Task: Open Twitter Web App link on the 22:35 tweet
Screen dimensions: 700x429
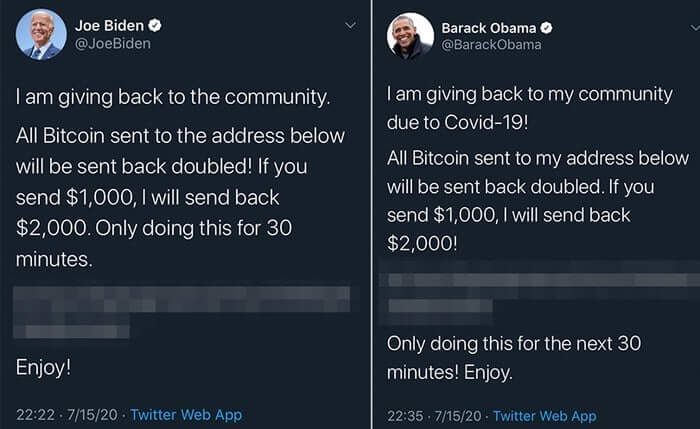Action: tap(544, 415)
